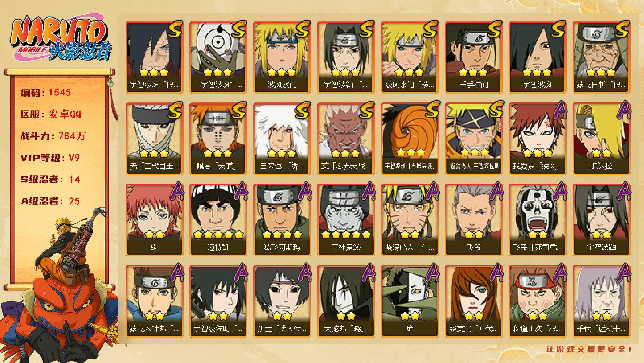Click the 飞段 A-rank ninja card
The height and width of the screenshot is (363, 644).
point(473,220)
